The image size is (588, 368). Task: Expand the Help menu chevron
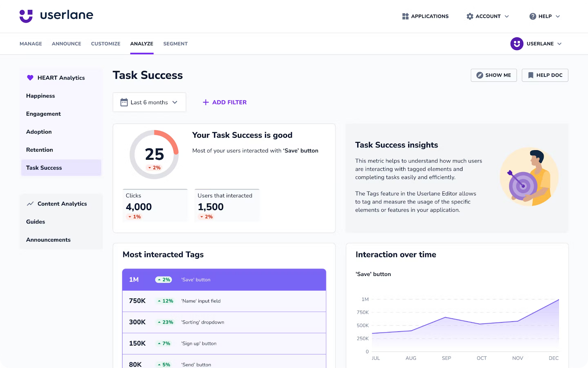(x=557, y=16)
